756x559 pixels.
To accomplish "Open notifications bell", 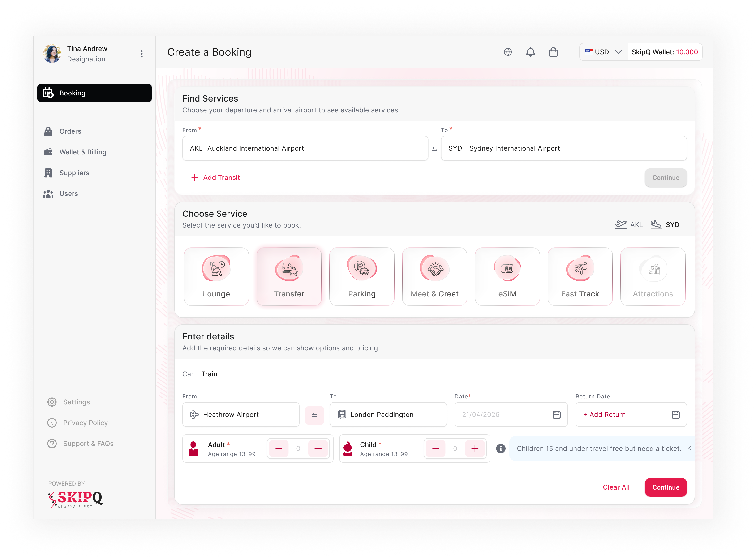I will 530,52.
